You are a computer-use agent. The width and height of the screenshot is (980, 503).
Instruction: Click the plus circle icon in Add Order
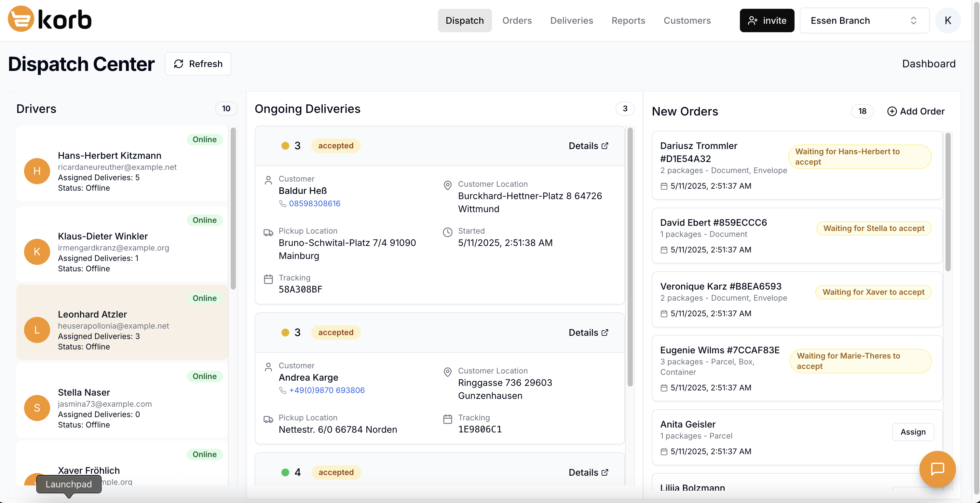click(892, 111)
